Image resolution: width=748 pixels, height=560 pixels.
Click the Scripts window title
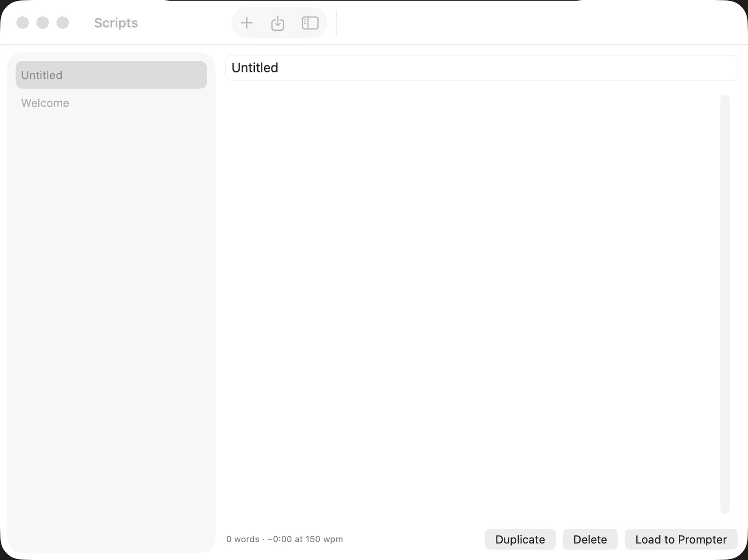coord(116,23)
